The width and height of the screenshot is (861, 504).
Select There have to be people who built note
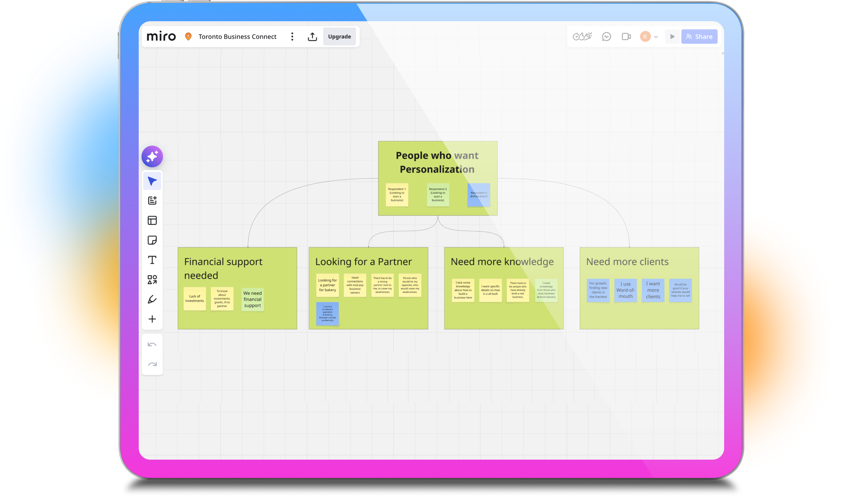[x=518, y=290]
